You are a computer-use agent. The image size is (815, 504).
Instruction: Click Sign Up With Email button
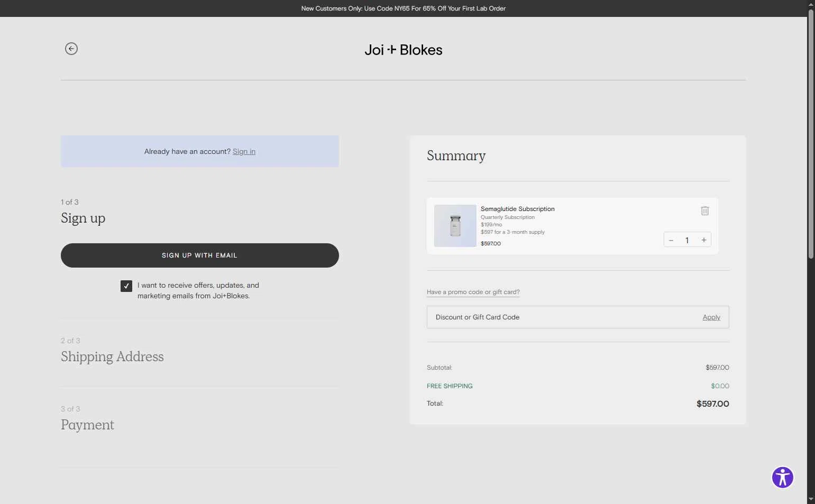coord(200,255)
